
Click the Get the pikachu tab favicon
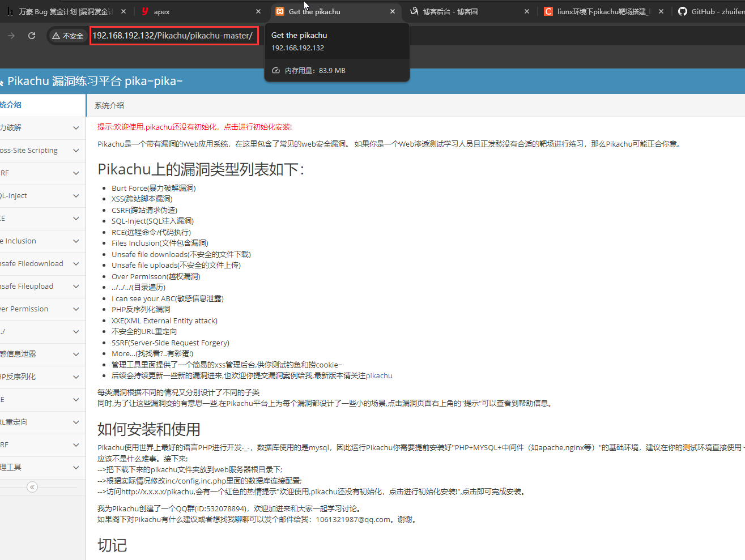click(x=279, y=11)
